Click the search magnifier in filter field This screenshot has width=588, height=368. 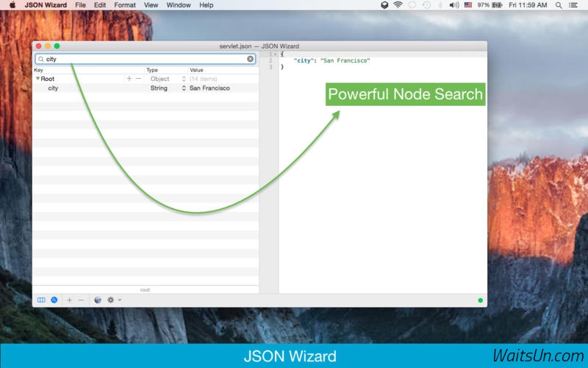click(x=41, y=59)
